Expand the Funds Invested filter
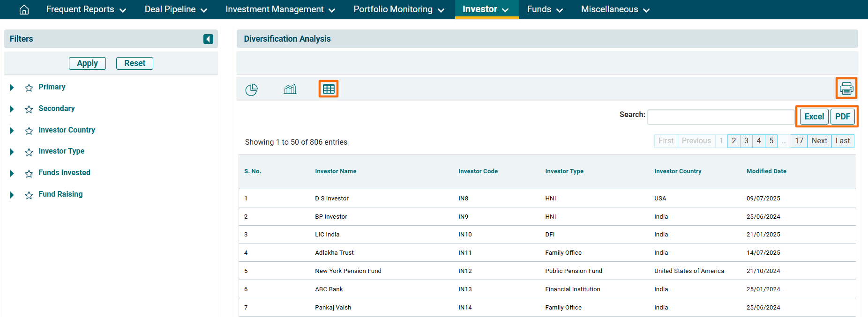868x317 pixels. [x=12, y=173]
